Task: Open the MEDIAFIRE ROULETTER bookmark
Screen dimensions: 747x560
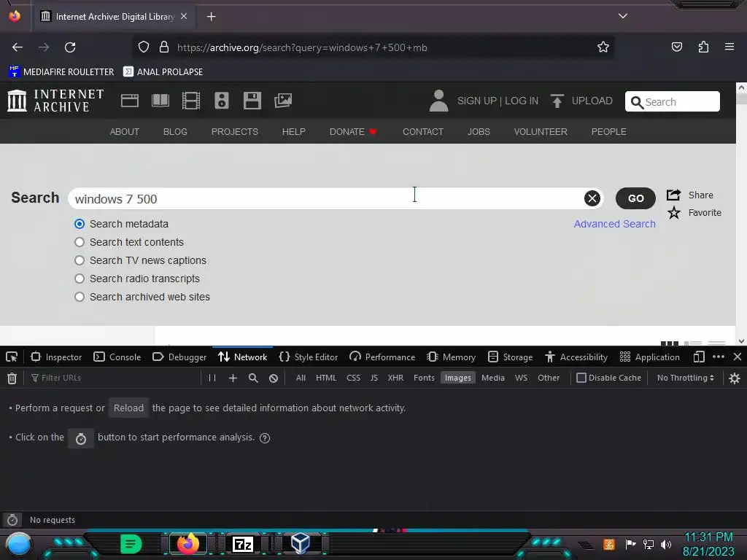Action: click(x=61, y=72)
